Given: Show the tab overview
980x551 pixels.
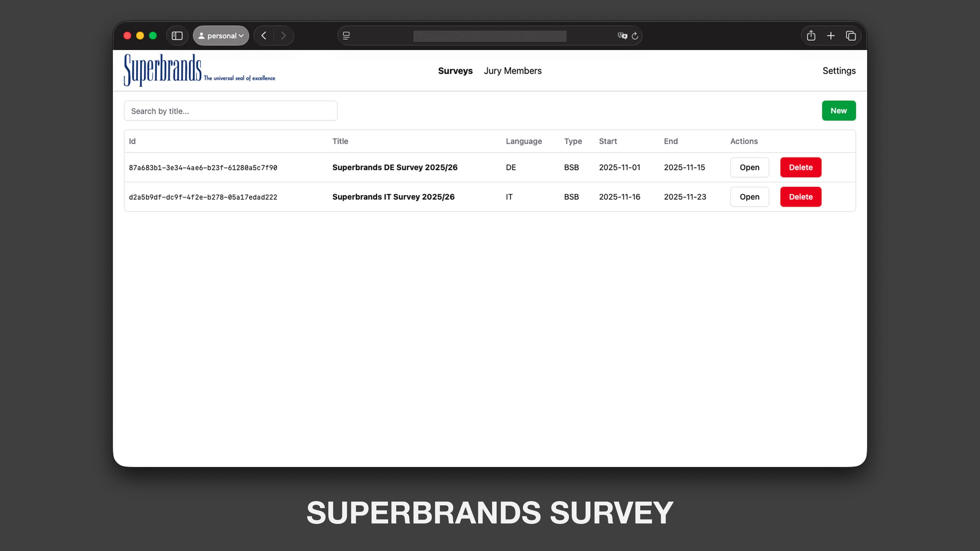Looking at the screenshot, I should 851,35.
